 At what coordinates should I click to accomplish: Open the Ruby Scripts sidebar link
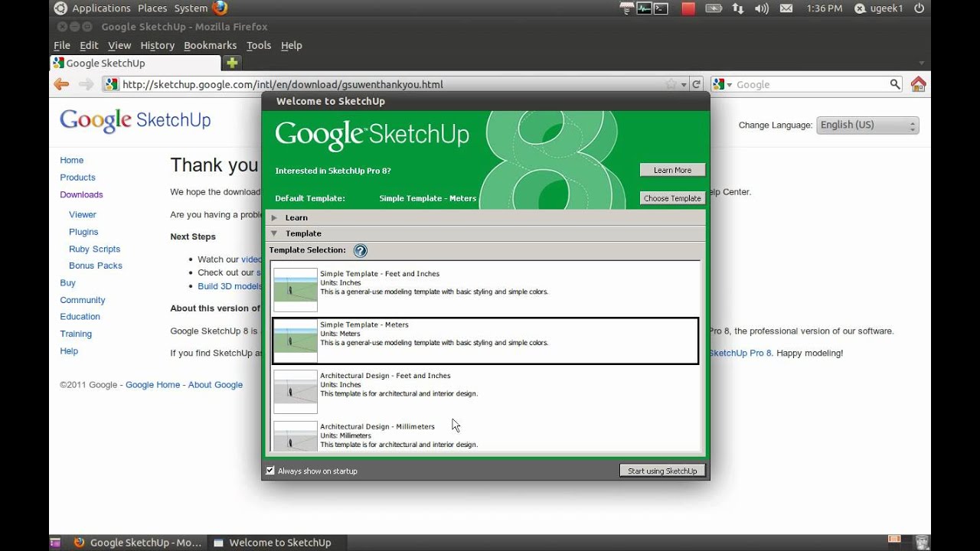click(x=94, y=249)
